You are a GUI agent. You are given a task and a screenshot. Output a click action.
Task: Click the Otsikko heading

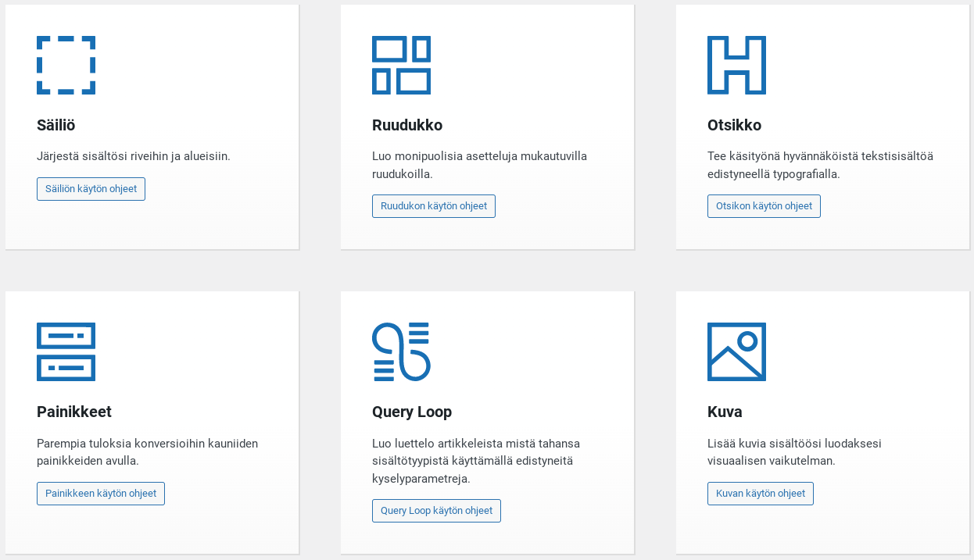click(734, 125)
